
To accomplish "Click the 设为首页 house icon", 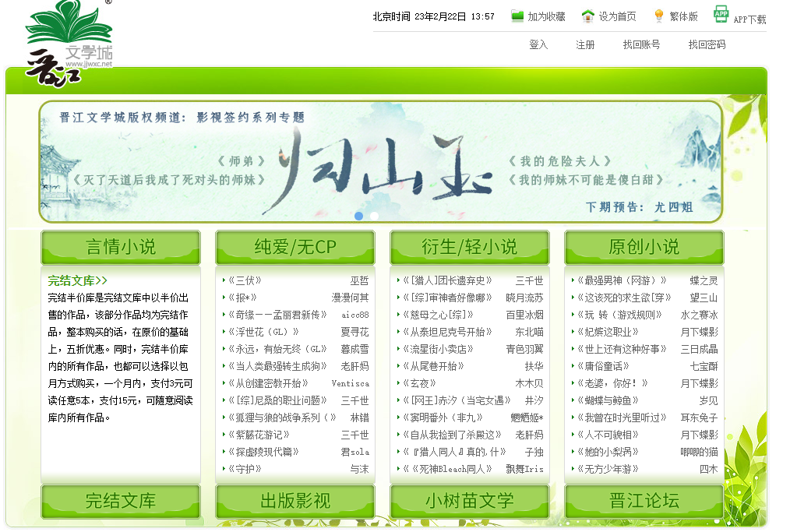I will pos(587,16).
